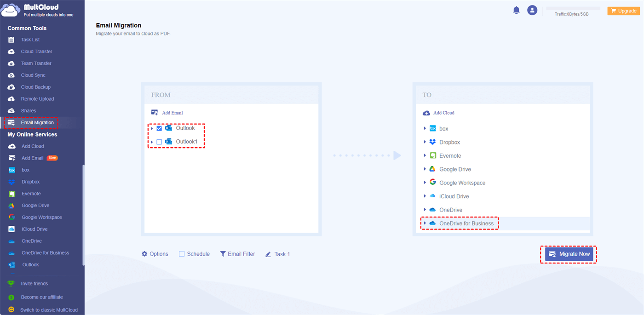This screenshot has width=644, height=315.
Task: Expand OneDrive for Business in TO panel
Action: click(x=425, y=223)
